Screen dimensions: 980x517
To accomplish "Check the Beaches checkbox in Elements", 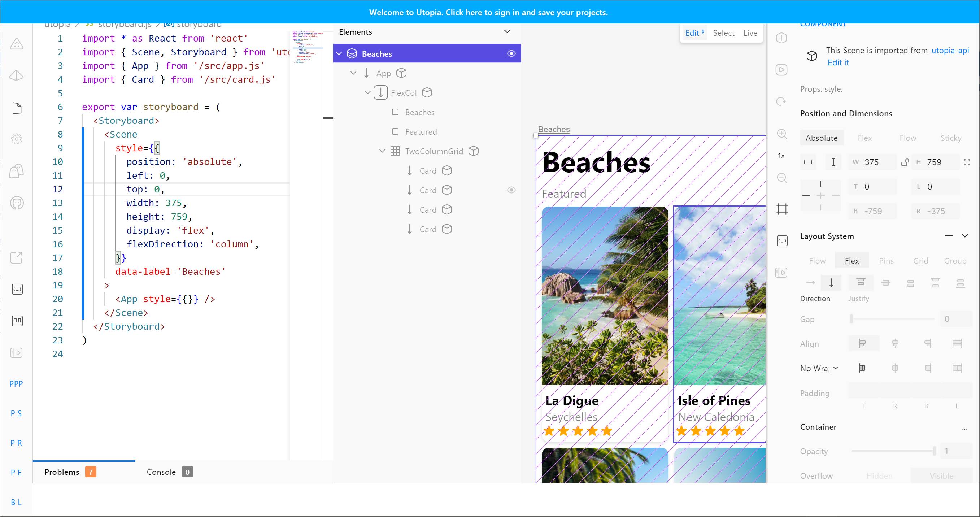I will point(396,112).
